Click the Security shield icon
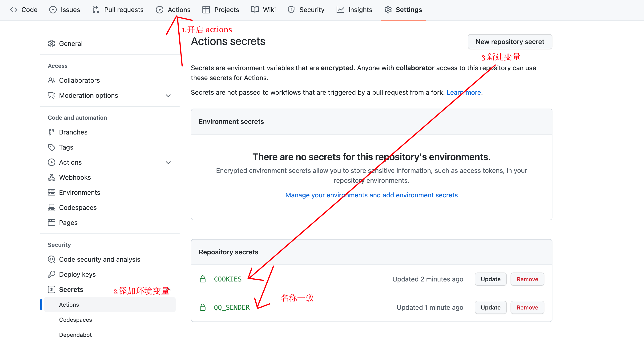Image resolution: width=644 pixels, height=342 pixels. click(x=291, y=9)
